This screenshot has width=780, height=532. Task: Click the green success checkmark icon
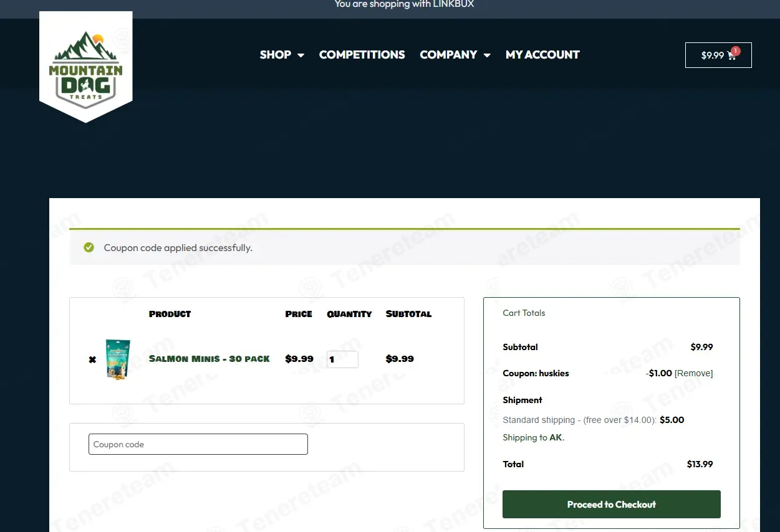[x=89, y=248]
